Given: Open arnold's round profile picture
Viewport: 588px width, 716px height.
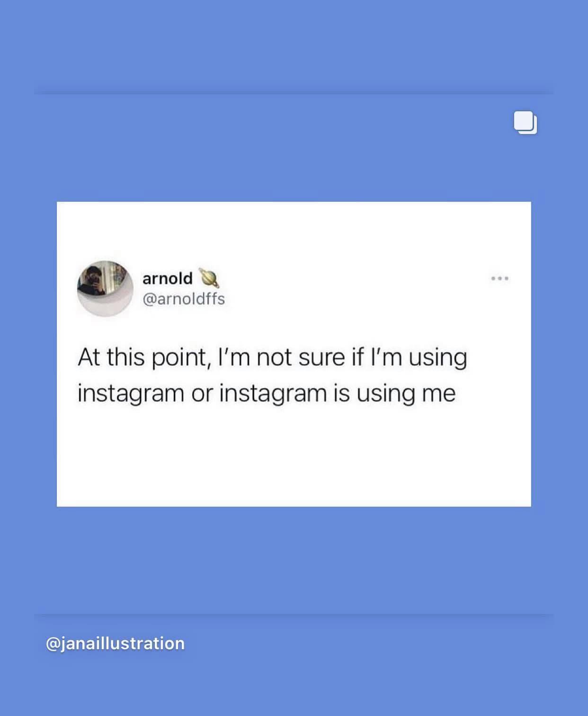Looking at the screenshot, I should pos(105,288).
